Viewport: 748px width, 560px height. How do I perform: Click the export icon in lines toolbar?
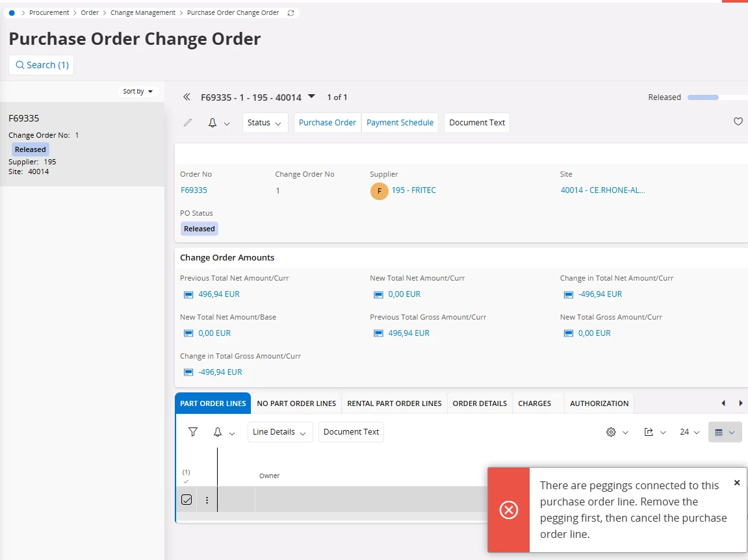(x=649, y=432)
